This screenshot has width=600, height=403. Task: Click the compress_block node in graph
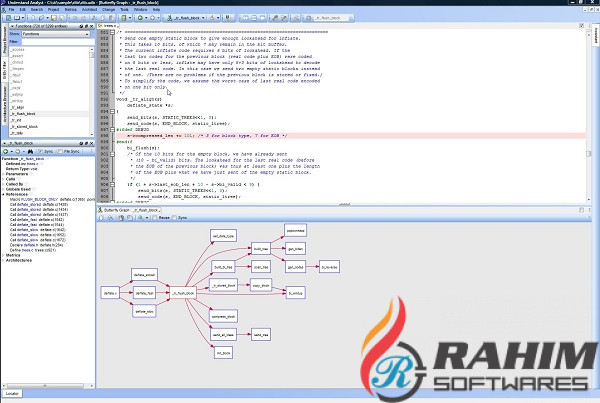point(223,317)
